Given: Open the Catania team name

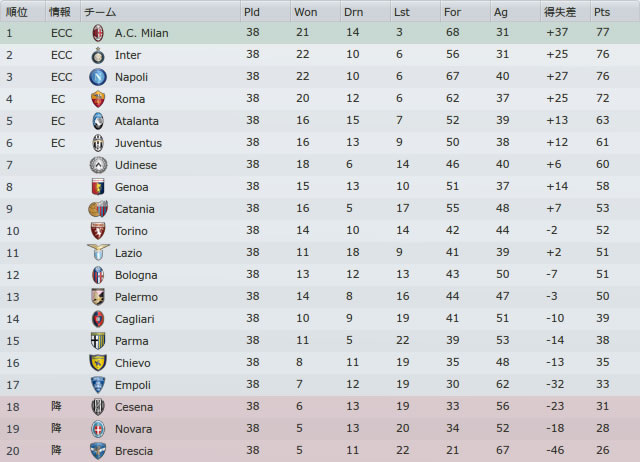Looking at the screenshot, I should [x=135, y=209].
